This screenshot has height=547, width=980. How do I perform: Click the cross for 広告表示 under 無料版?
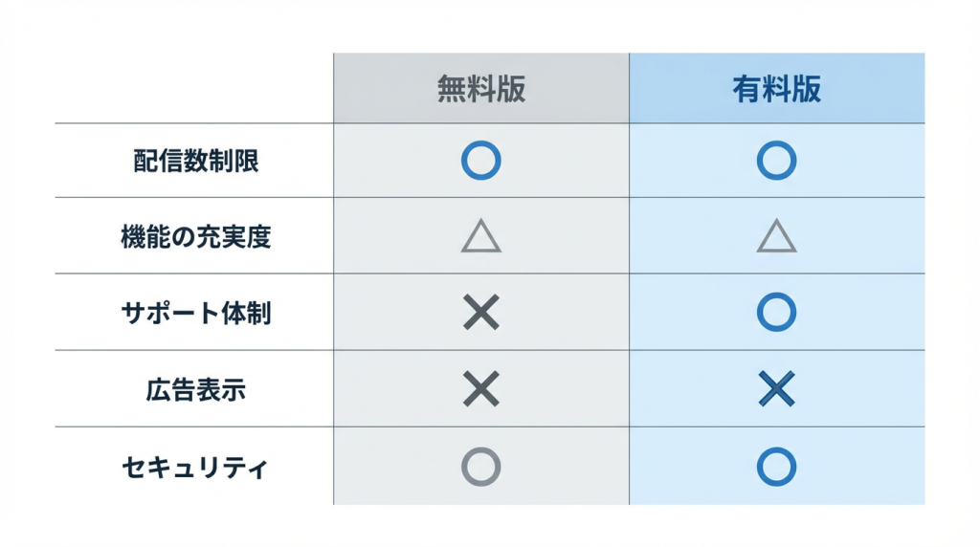coord(480,389)
